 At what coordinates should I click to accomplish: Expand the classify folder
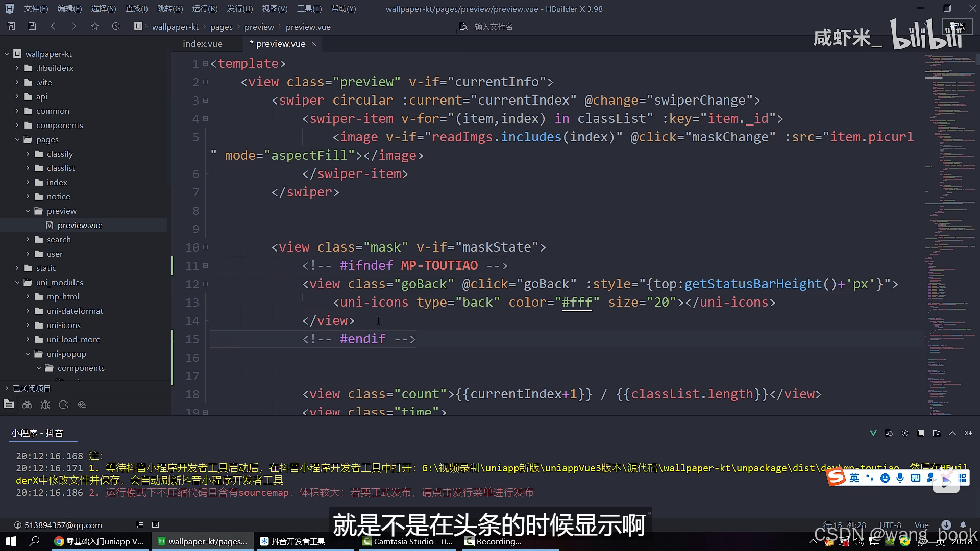tap(28, 154)
